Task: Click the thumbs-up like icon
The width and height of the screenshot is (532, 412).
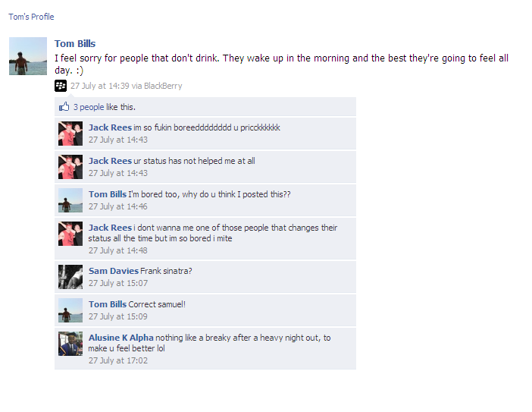Action: 64,107
